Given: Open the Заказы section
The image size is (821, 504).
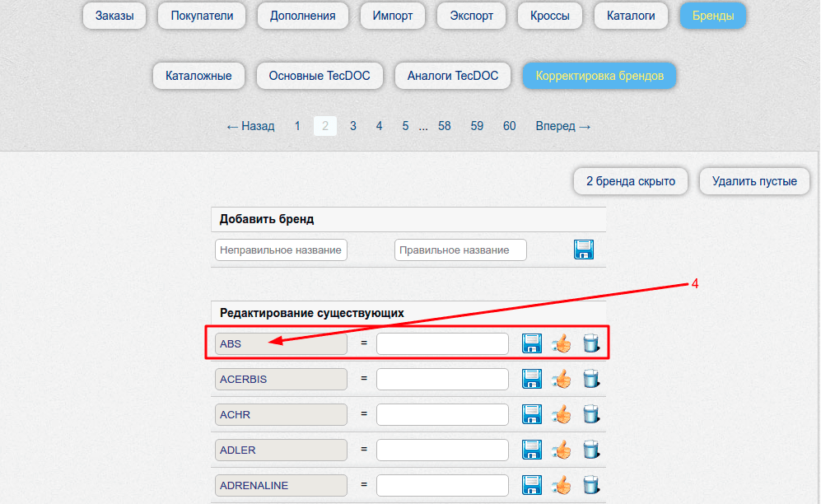Looking at the screenshot, I should [114, 16].
